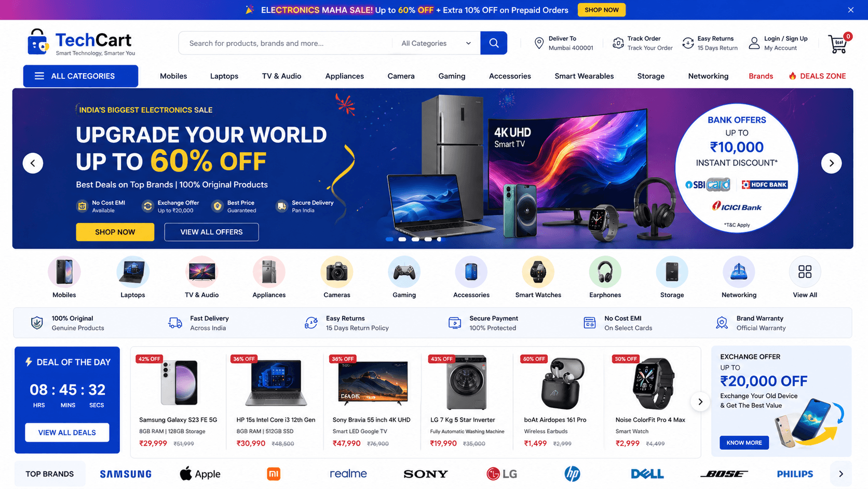This screenshot has height=489, width=868.
Task: Open the Track Order icon
Action: tap(618, 43)
